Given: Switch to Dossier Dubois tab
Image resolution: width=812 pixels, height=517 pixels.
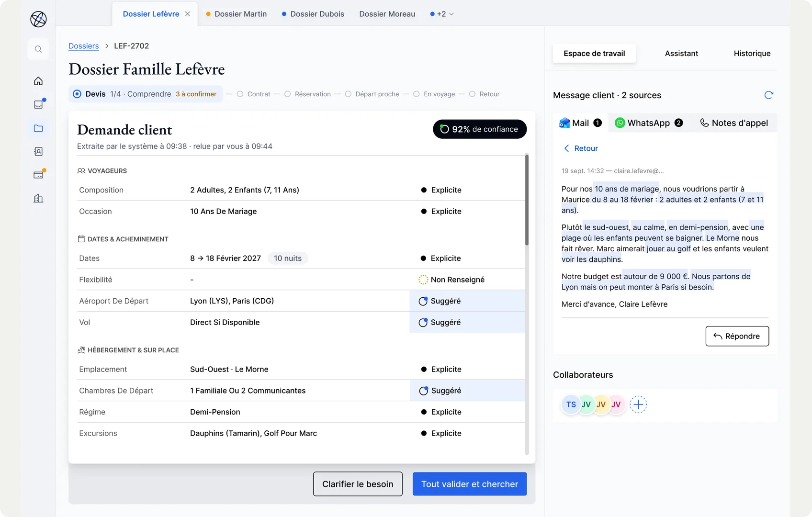Looking at the screenshot, I should (313, 14).
